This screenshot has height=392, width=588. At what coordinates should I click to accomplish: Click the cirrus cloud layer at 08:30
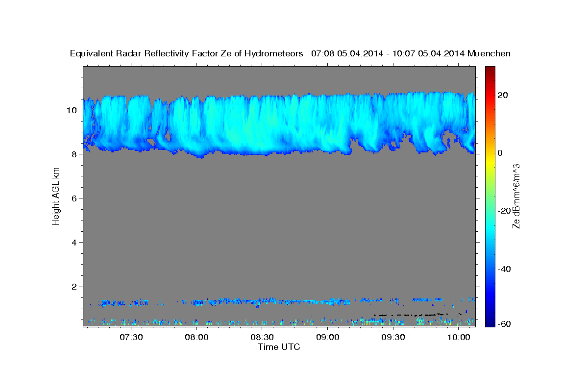tap(262, 126)
